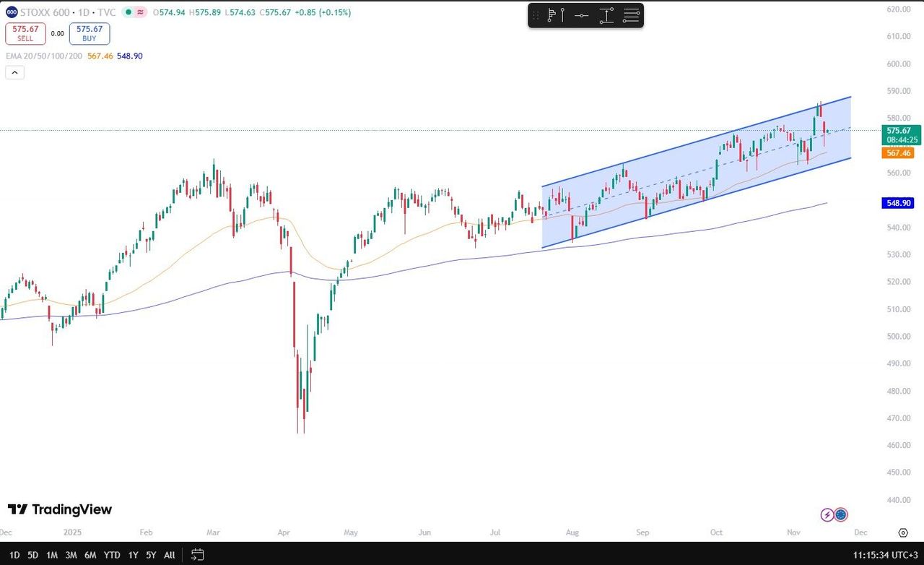Open the go to date calendar icon
924x565 pixels.
[x=197, y=555]
